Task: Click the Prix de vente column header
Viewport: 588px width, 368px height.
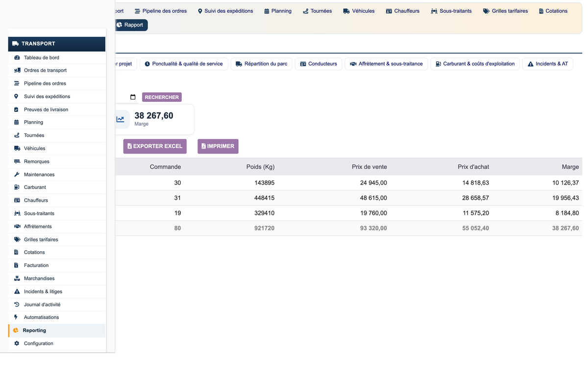Action: (x=369, y=167)
